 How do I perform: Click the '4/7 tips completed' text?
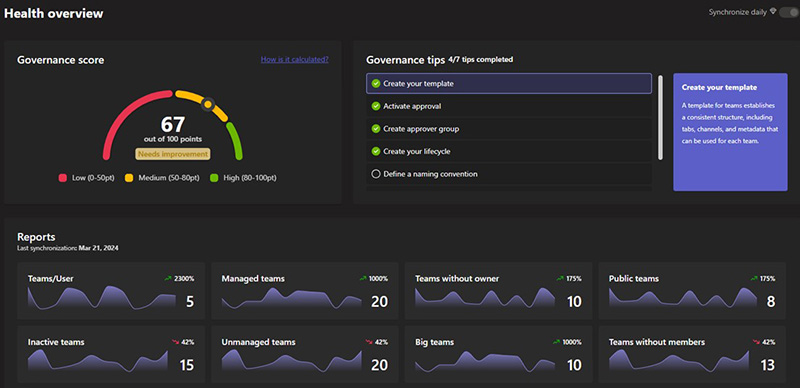click(481, 60)
